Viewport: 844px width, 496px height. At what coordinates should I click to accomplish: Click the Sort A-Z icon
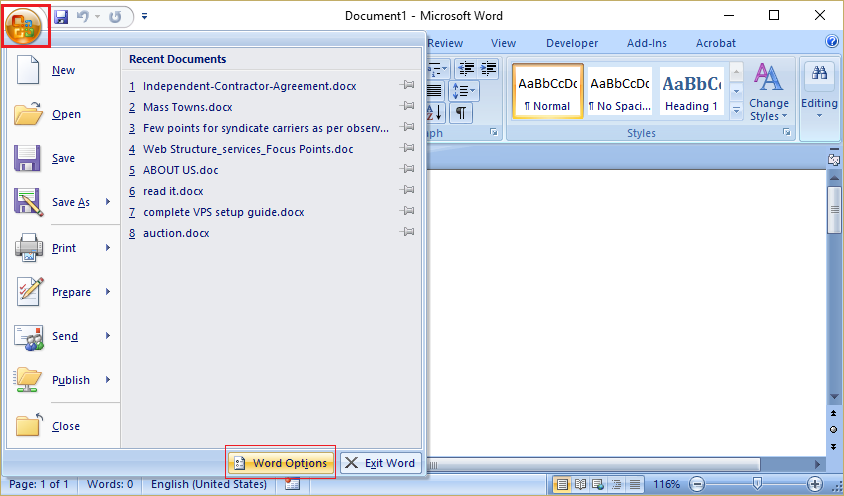point(436,113)
